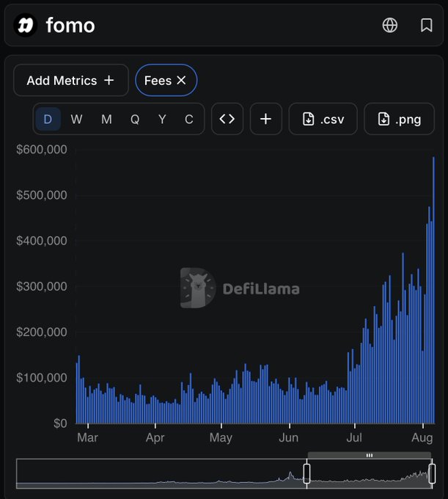Click the Apr label on x-axis
The width and height of the screenshot is (448, 499).
pyautogui.click(x=155, y=438)
